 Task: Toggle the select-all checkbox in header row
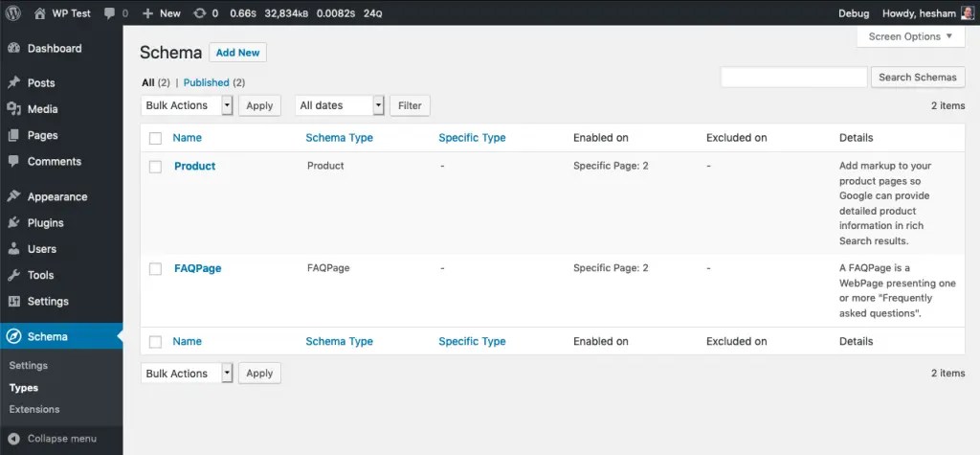point(156,138)
